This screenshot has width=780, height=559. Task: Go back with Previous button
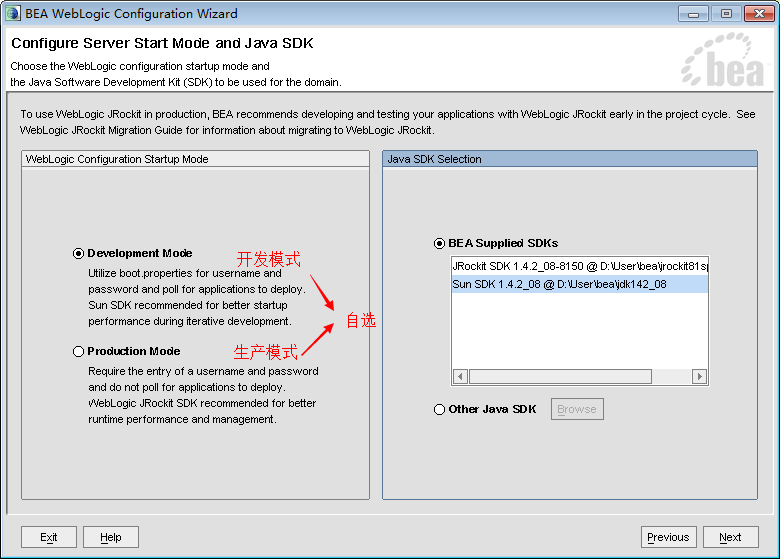[668, 537]
